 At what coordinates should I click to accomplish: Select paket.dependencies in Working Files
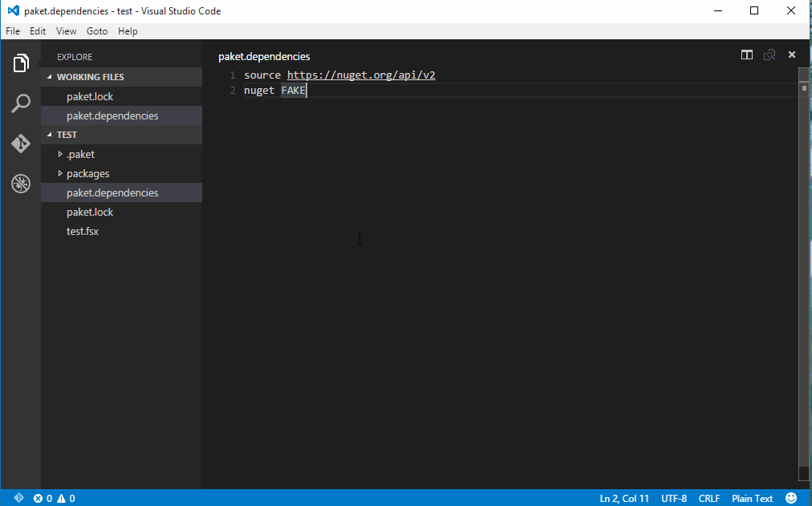[122, 116]
